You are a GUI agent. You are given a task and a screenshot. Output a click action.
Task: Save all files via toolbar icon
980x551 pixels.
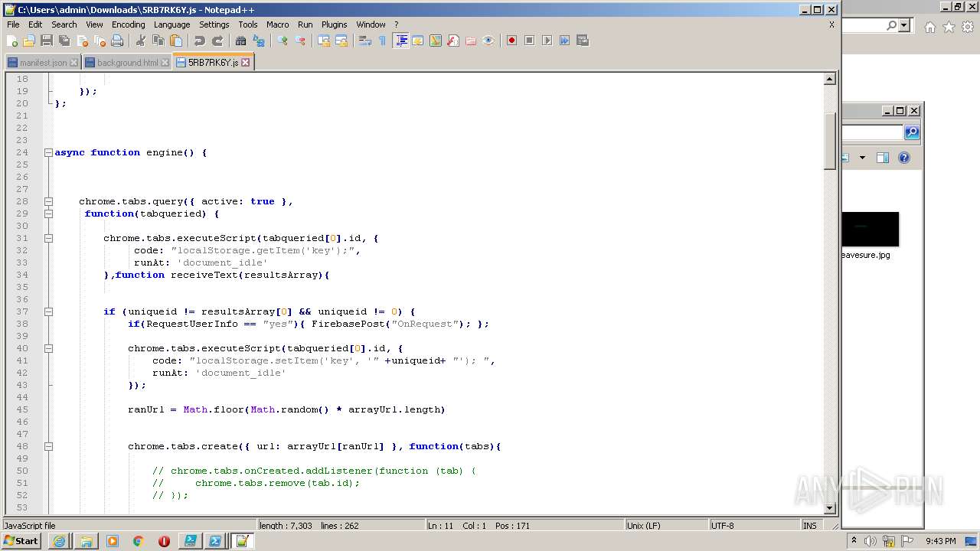coord(64,41)
